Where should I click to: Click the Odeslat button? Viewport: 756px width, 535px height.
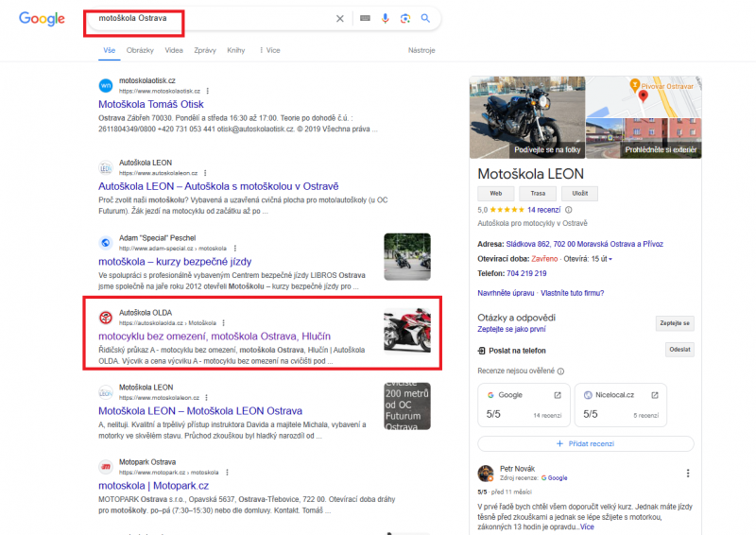coord(679,350)
